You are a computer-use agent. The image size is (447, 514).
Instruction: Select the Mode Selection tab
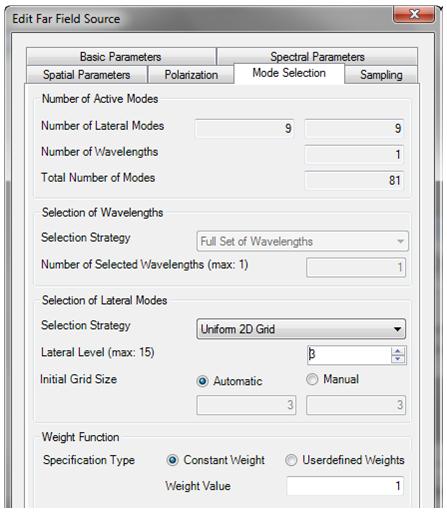(289, 73)
